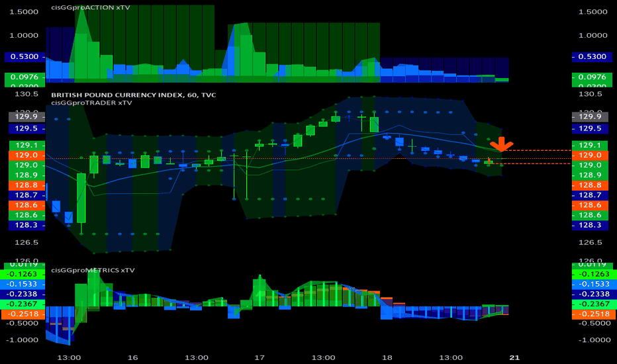Select dark blue 128.3 label, right scale
The height and width of the screenshot is (364, 617).
pos(590,225)
